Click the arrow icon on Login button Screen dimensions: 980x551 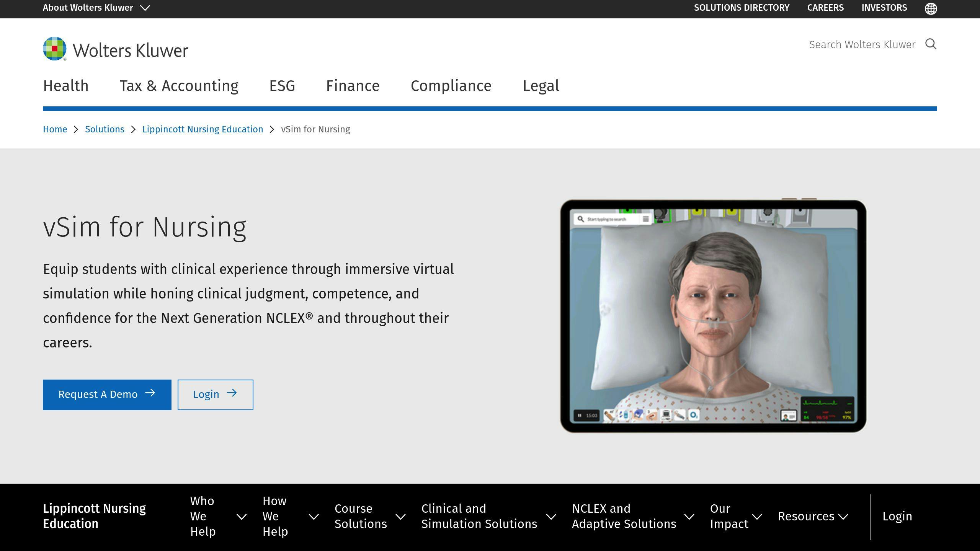point(232,393)
